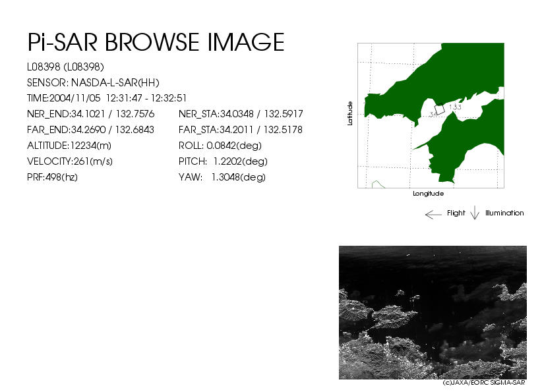The width and height of the screenshot is (542, 392).
Task: Click the Illumination label
Action: 504,213
